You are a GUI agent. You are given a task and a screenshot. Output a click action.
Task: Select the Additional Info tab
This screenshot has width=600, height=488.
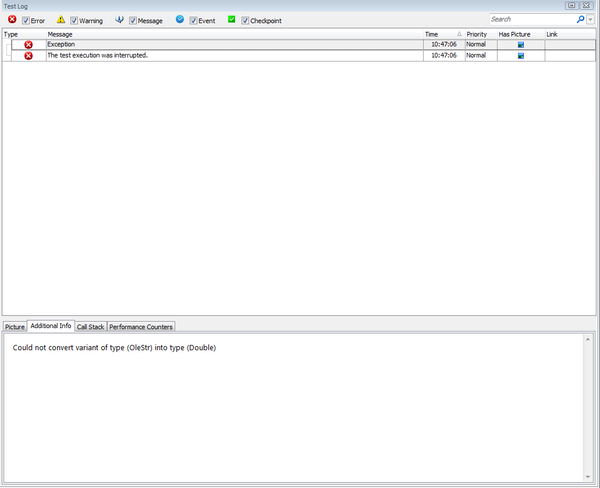(51, 326)
